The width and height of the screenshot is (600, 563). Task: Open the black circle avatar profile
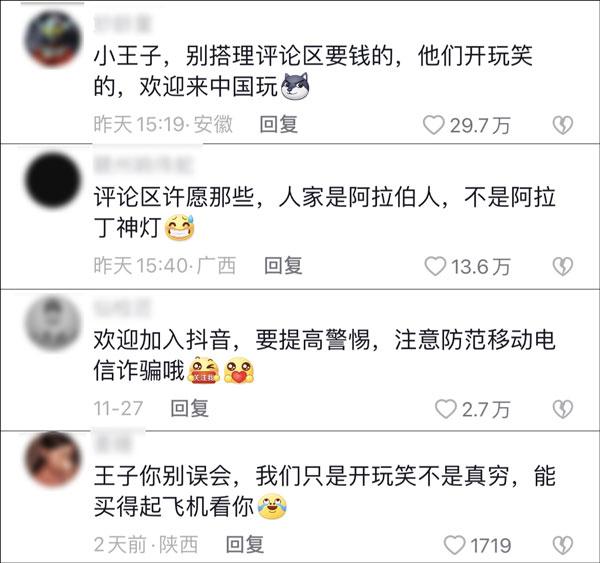tap(53, 180)
